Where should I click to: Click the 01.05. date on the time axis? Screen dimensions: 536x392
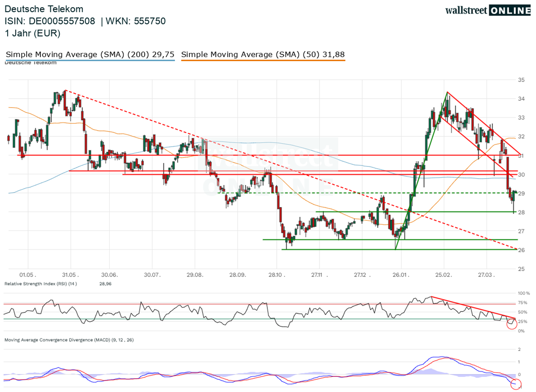point(29,275)
